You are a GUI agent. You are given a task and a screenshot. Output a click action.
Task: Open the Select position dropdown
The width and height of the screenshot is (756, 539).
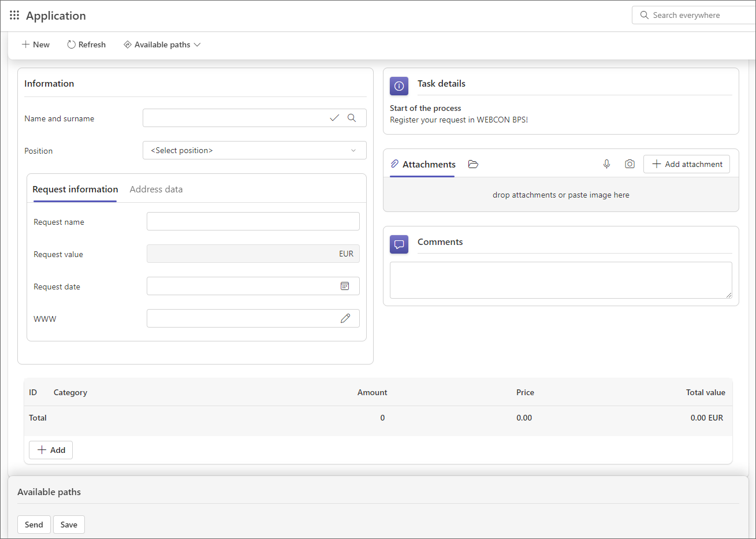[255, 150]
